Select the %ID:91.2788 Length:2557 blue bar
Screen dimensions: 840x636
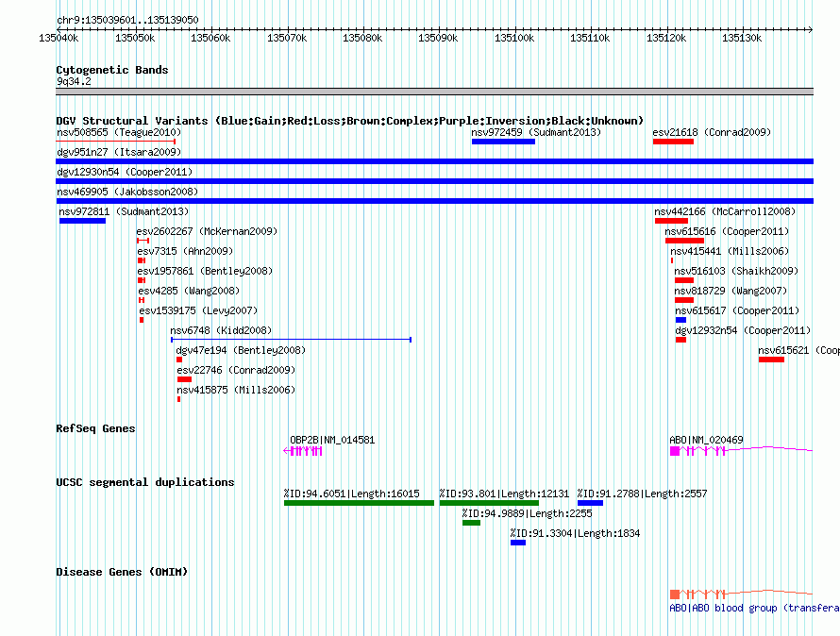tap(590, 503)
